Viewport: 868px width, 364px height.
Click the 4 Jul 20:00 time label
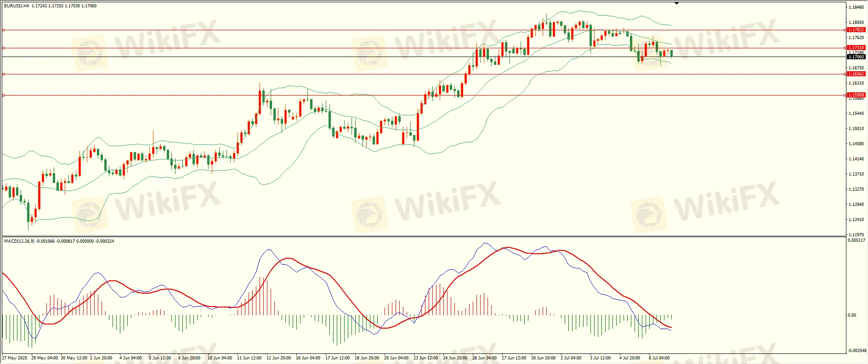[x=630, y=358]
